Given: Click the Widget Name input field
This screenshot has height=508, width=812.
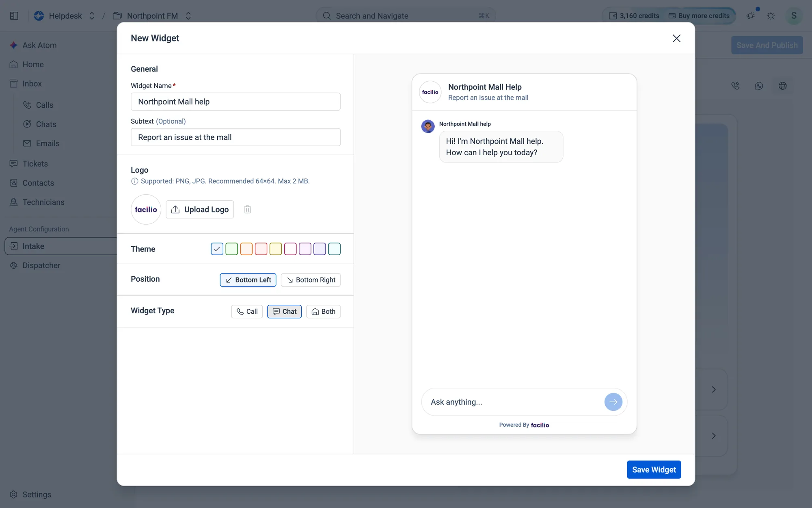Looking at the screenshot, I should tap(235, 102).
